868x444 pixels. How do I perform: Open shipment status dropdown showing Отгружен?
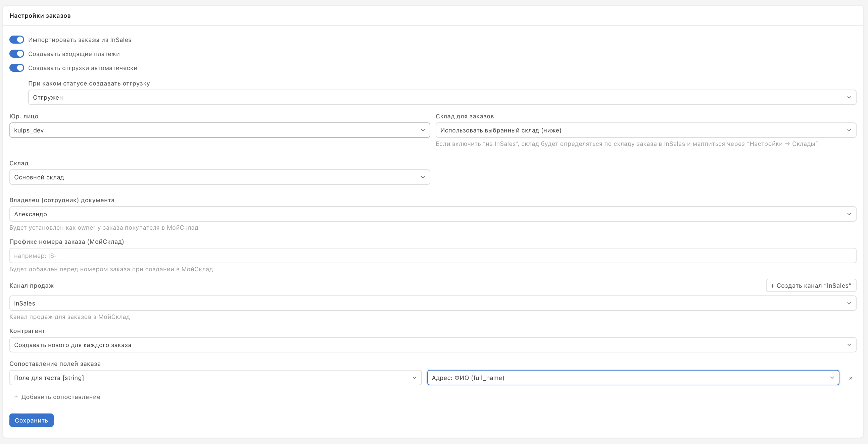coord(442,97)
